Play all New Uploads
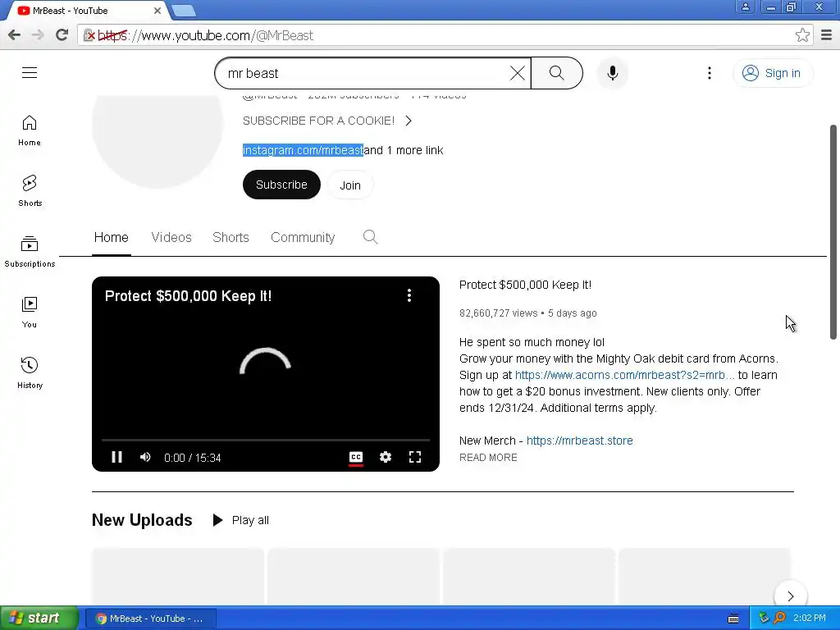 click(241, 520)
